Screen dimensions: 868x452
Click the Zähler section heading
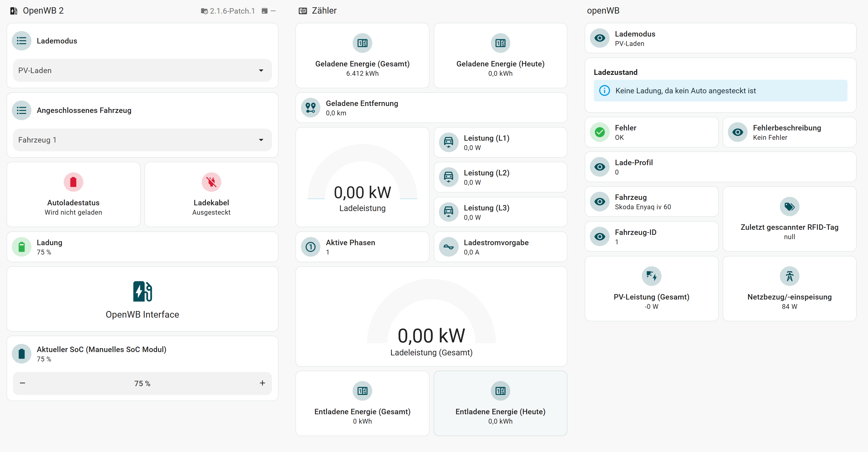point(324,11)
